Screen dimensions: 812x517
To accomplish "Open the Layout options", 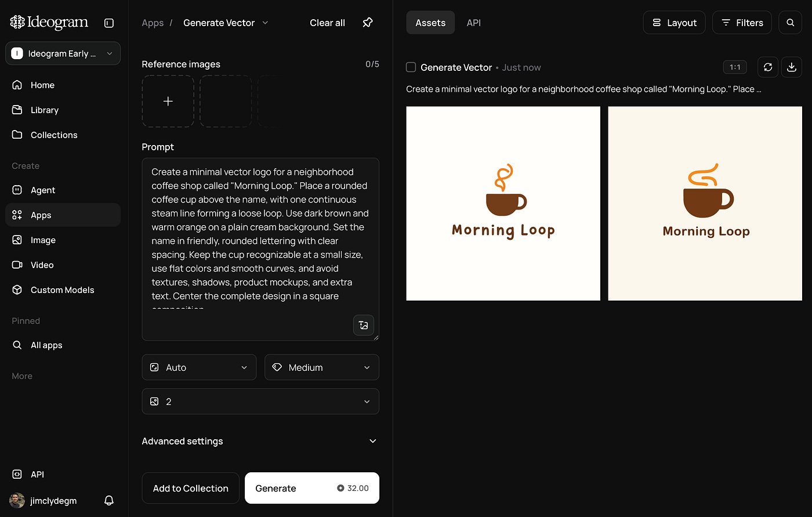I will (x=674, y=23).
